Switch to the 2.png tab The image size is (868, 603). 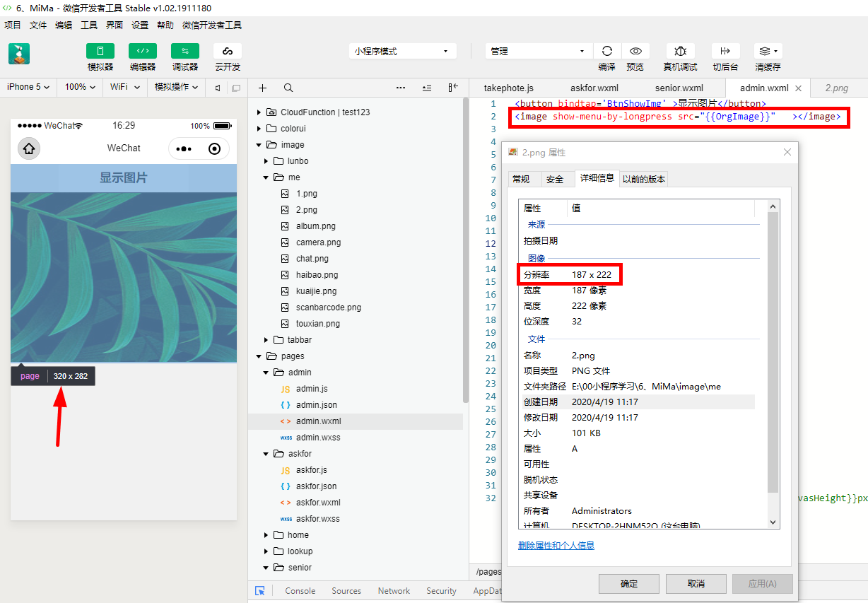pyautogui.click(x=838, y=88)
